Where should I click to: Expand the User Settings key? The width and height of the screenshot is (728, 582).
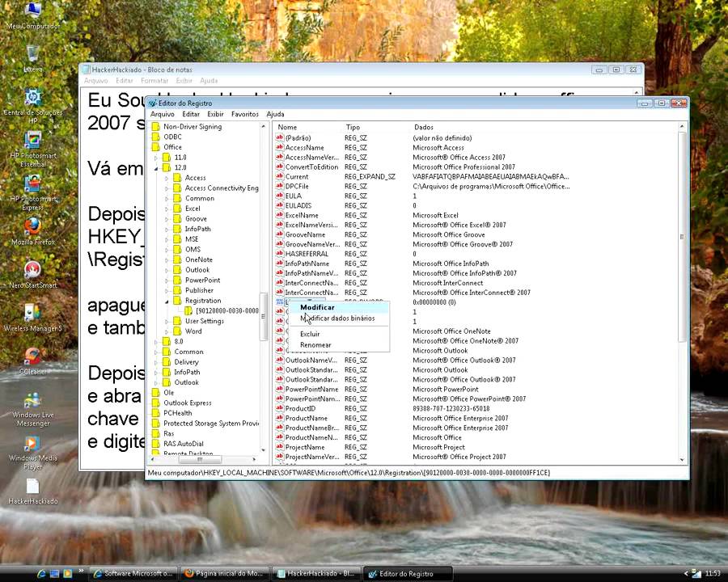click(x=167, y=321)
